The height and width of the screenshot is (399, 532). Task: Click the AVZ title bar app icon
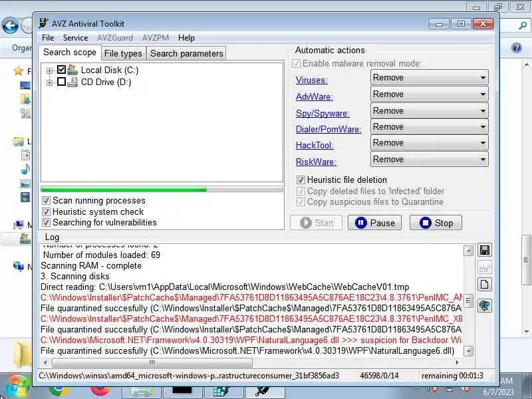coord(43,23)
